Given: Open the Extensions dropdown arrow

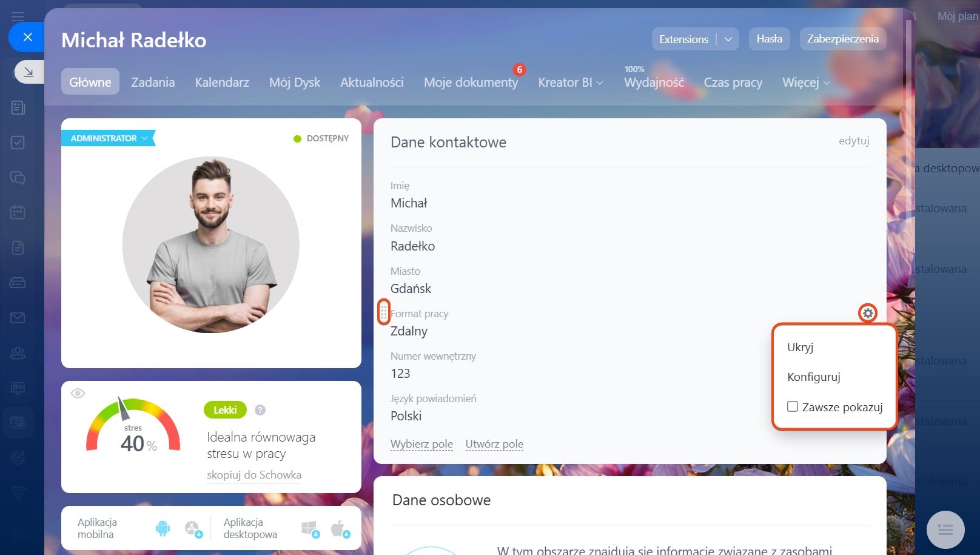Looking at the screenshot, I should [728, 39].
